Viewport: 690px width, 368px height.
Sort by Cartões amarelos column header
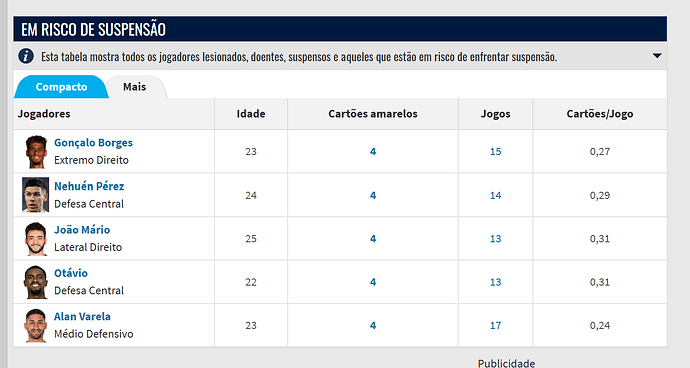coord(373,114)
